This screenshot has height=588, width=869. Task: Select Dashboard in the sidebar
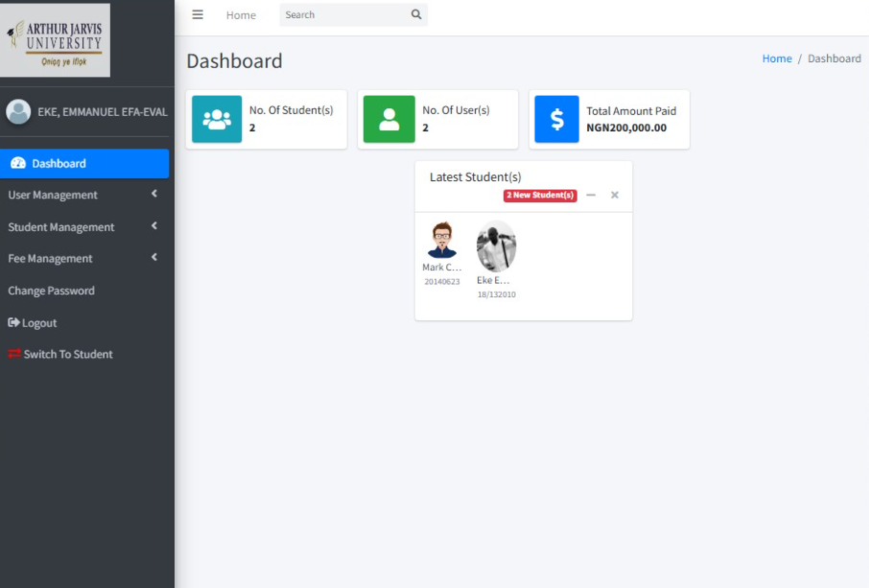(84, 163)
